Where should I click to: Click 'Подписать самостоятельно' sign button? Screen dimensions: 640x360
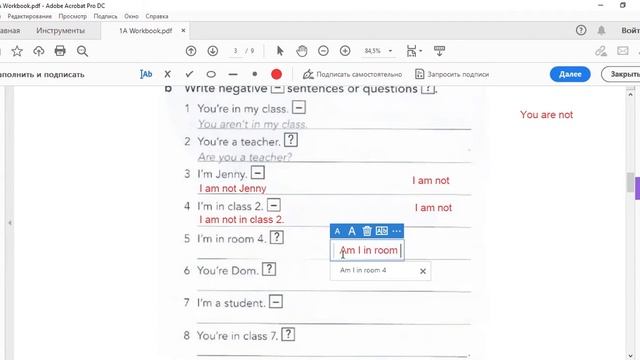pos(352,74)
